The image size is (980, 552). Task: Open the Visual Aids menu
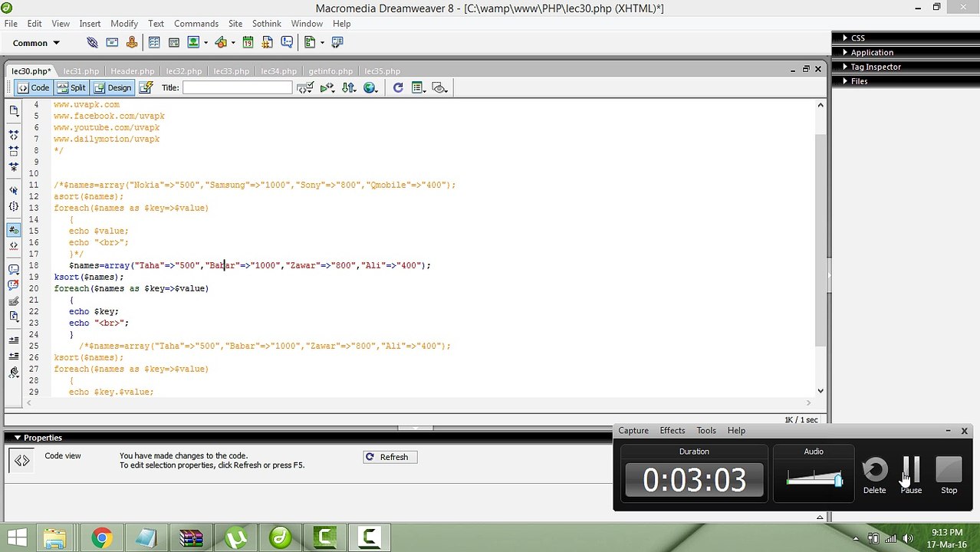[x=440, y=87]
